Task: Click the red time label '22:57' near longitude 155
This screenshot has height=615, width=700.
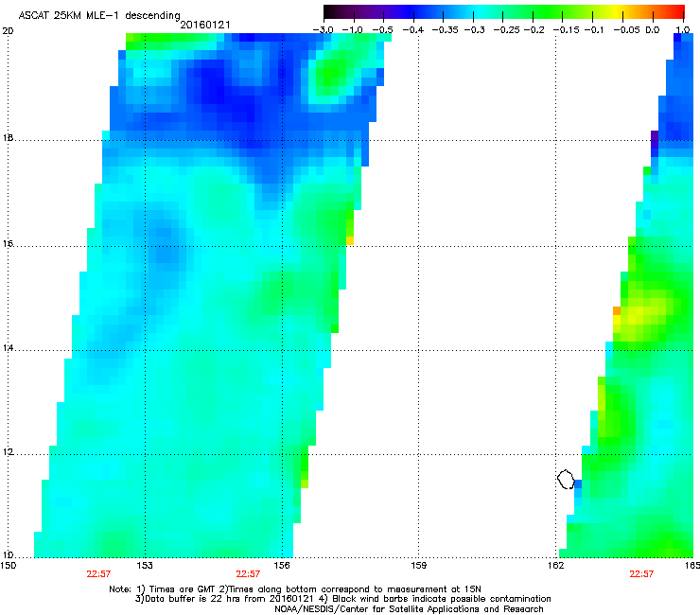Action: (248, 574)
